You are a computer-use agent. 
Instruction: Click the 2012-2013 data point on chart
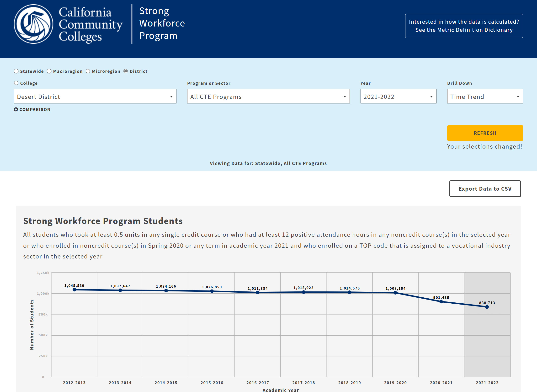pyautogui.click(x=74, y=290)
